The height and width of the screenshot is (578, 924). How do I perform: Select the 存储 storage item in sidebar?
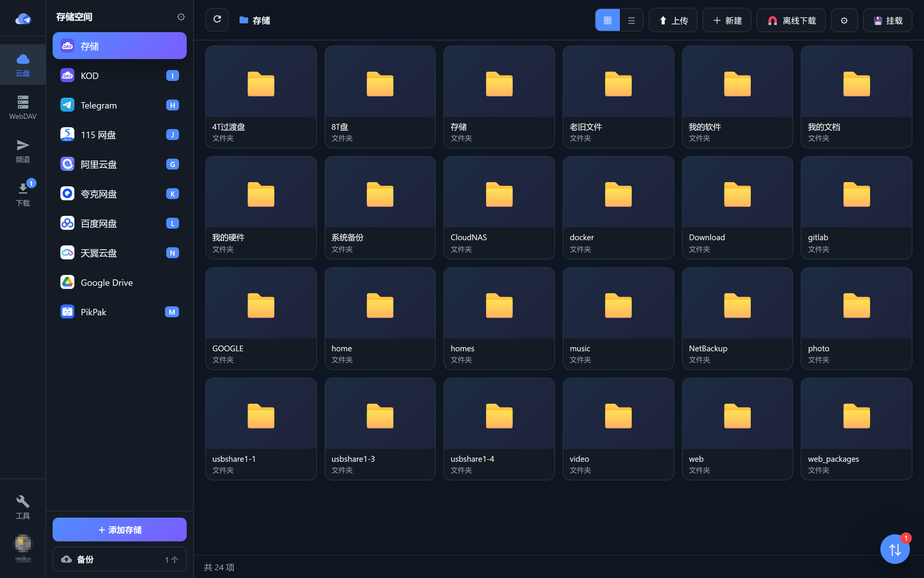pyautogui.click(x=119, y=46)
